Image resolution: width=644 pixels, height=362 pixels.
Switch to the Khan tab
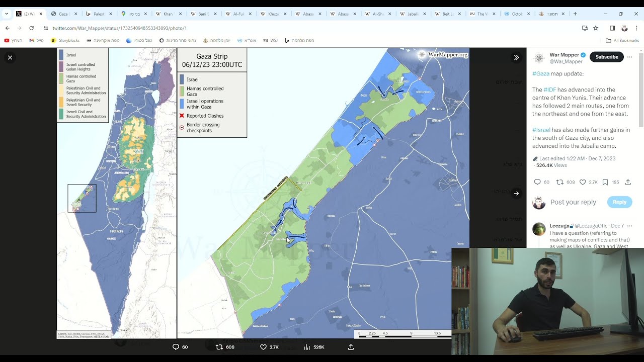coord(168,14)
